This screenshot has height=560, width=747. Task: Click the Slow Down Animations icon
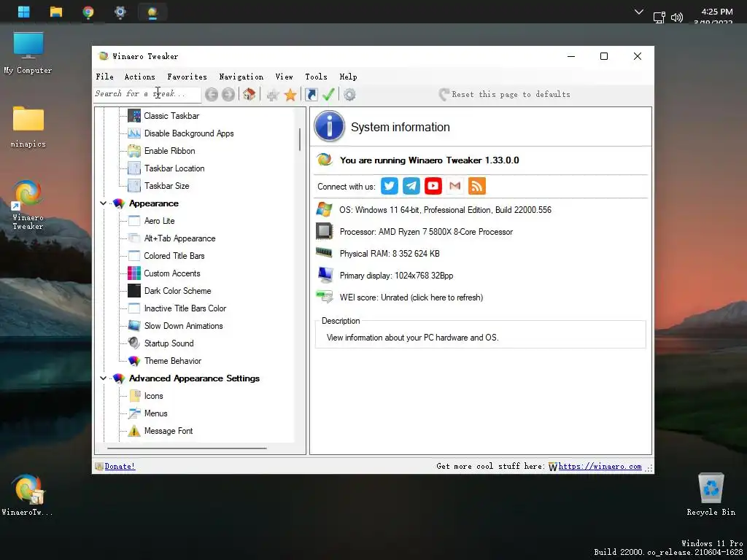[x=134, y=326]
